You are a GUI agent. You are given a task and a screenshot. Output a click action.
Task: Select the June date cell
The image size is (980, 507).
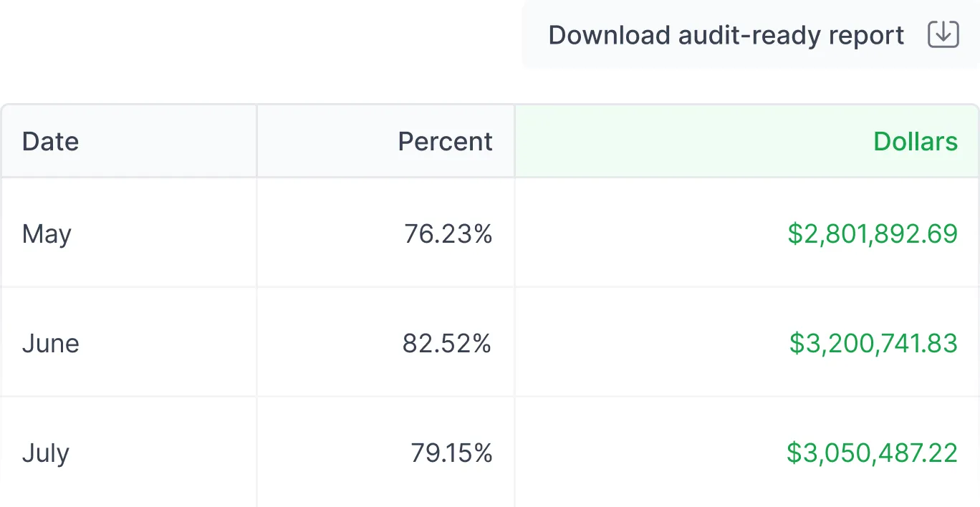tap(50, 343)
